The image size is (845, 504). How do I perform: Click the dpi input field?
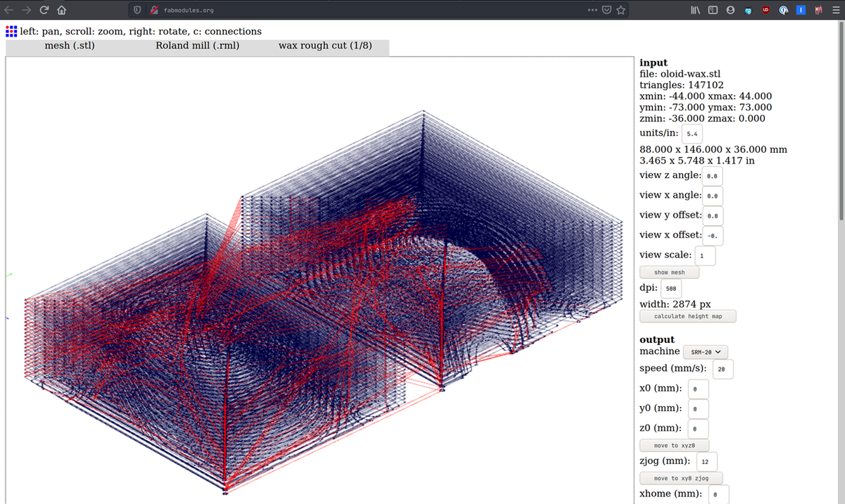click(671, 289)
